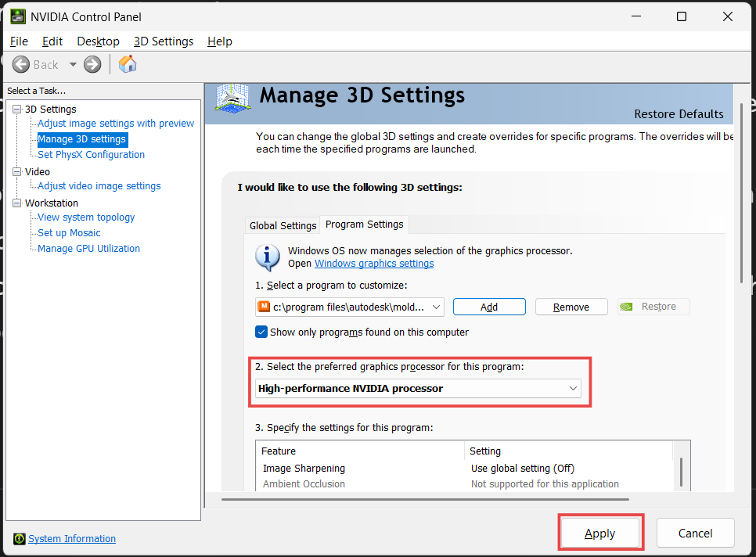Screen dimensions: 756x557
Task: Open Adjust video image settings
Action: pyautogui.click(x=99, y=186)
